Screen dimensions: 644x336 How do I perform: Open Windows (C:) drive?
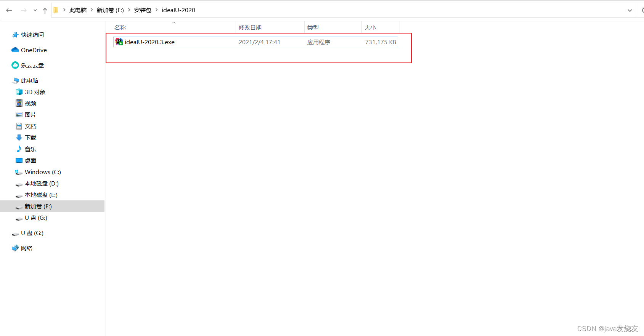point(43,172)
